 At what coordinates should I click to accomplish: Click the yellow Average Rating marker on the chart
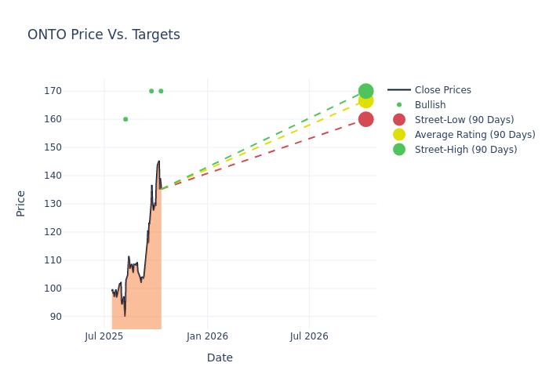[x=365, y=100]
